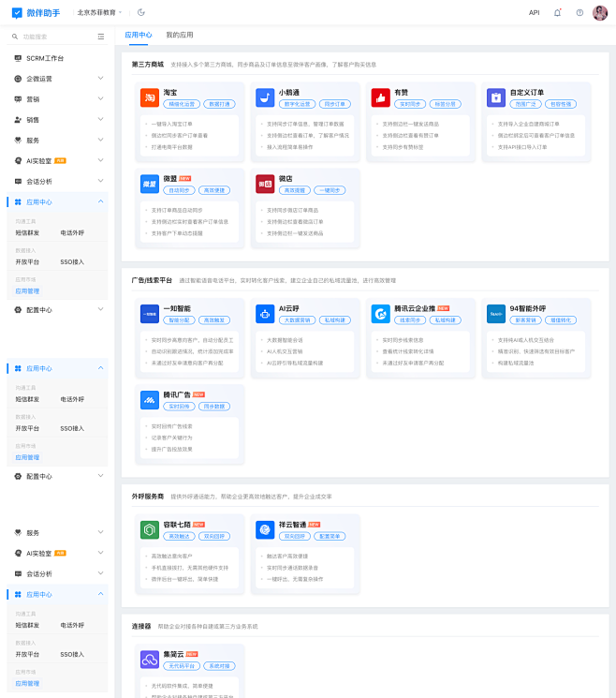Open the notification bell

coord(557,12)
